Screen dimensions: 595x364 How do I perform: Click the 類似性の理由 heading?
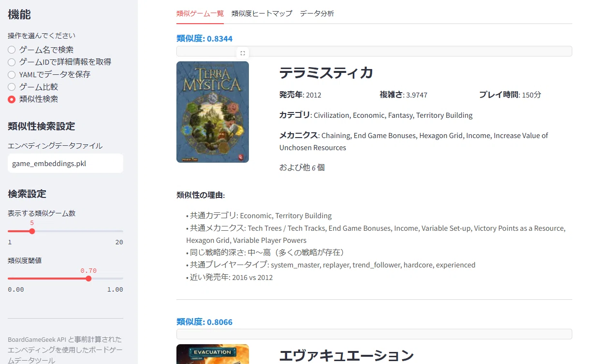(x=201, y=195)
